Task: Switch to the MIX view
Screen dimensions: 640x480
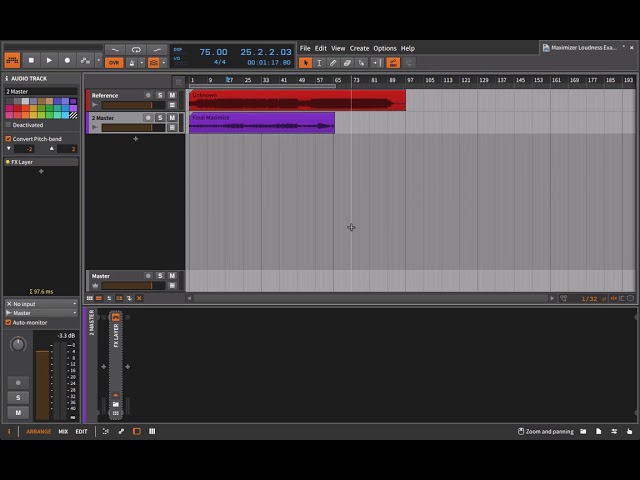Action: click(x=63, y=431)
